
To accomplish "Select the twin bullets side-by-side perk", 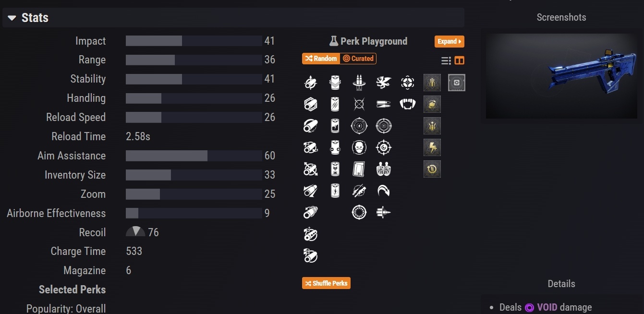I will pyautogui.click(x=383, y=104).
